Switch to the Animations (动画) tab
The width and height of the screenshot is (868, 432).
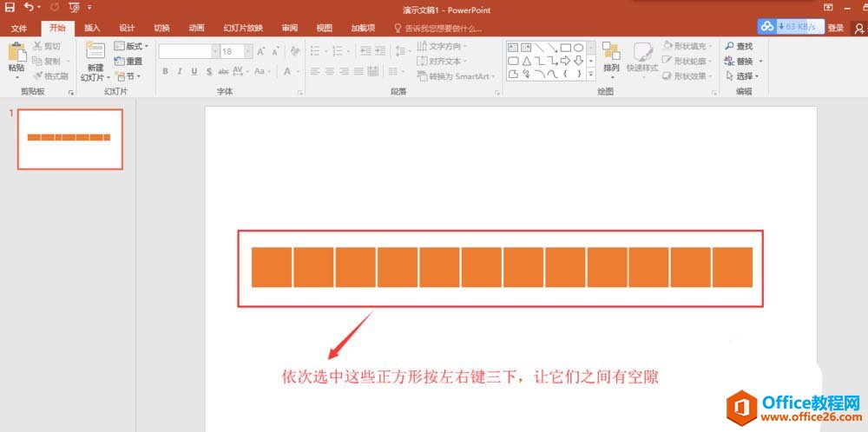196,29
